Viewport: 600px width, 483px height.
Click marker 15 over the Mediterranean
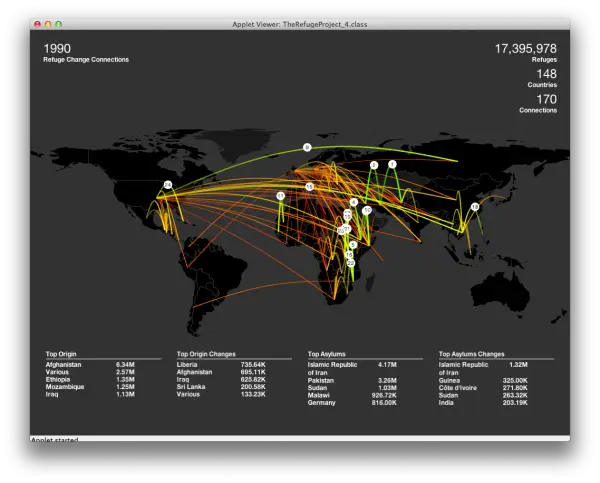tap(310, 187)
